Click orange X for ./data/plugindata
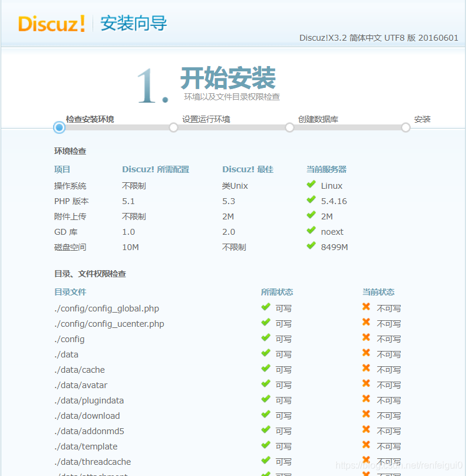 coord(366,399)
